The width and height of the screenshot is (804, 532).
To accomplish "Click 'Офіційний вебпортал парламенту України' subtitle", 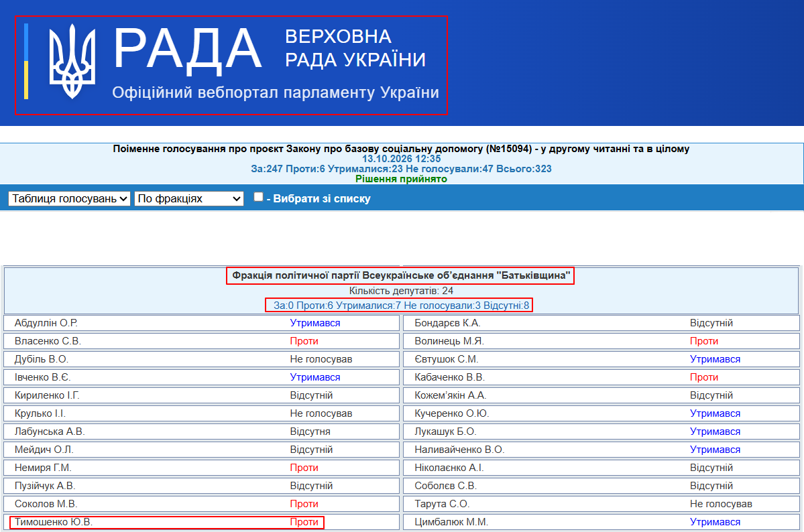I will point(276,92).
